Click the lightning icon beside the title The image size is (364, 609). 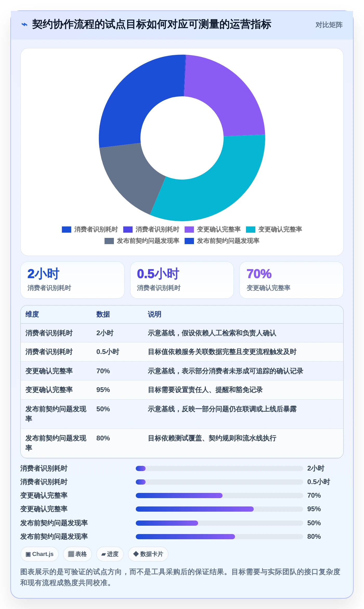tap(24, 24)
